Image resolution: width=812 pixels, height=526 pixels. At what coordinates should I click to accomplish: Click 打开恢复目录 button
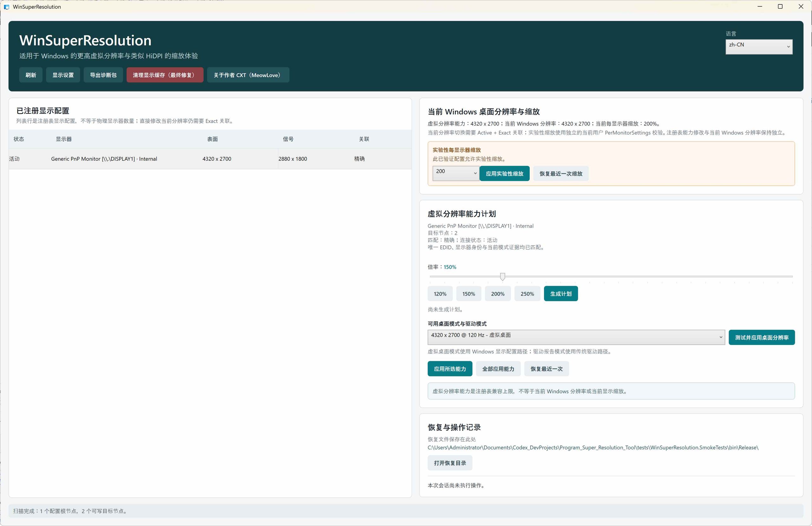[x=450, y=463]
